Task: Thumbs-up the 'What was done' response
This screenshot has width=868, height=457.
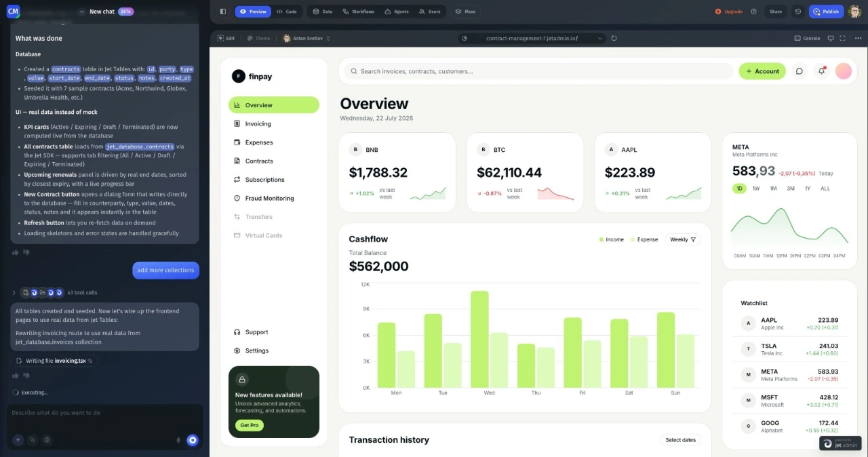Action: (16, 252)
